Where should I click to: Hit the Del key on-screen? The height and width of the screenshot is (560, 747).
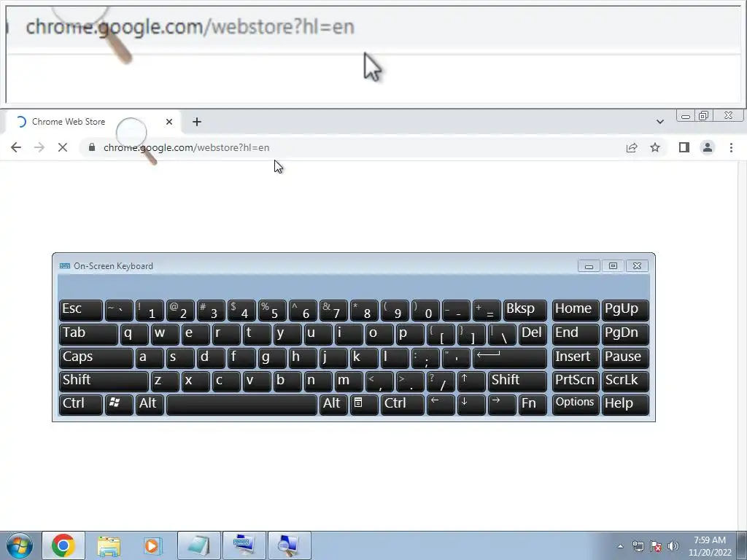click(533, 334)
